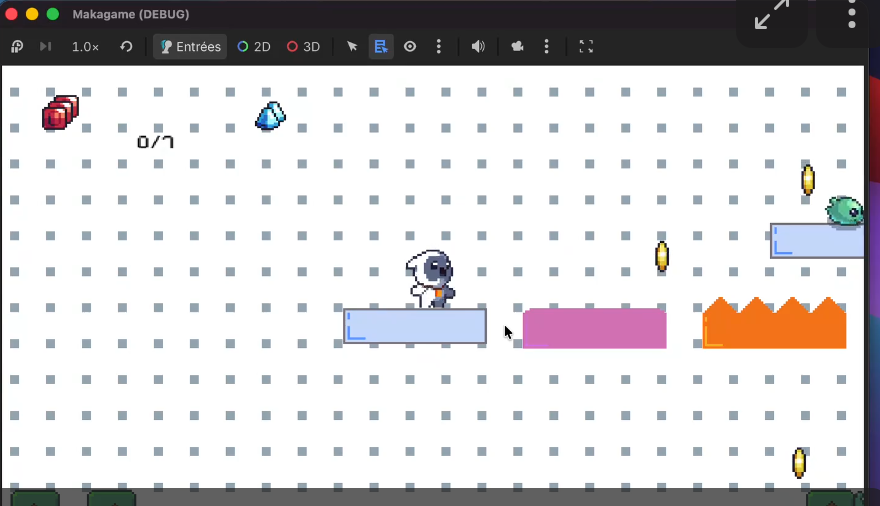Click the gold coin above pink platform
The image size is (880, 506).
[662, 256]
